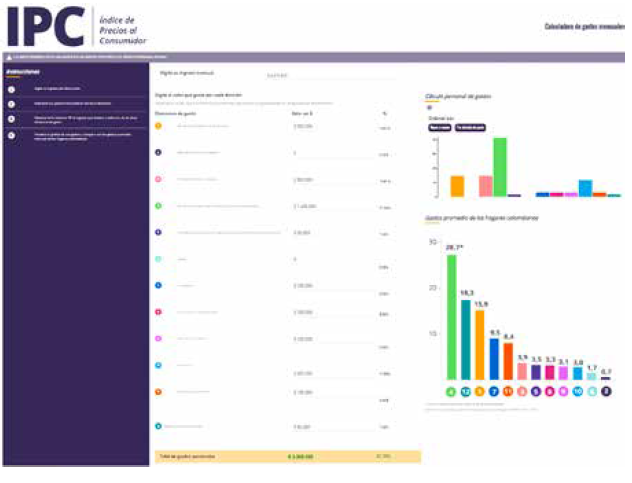Click the tallest green bar labeled 28.7

[451, 318]
